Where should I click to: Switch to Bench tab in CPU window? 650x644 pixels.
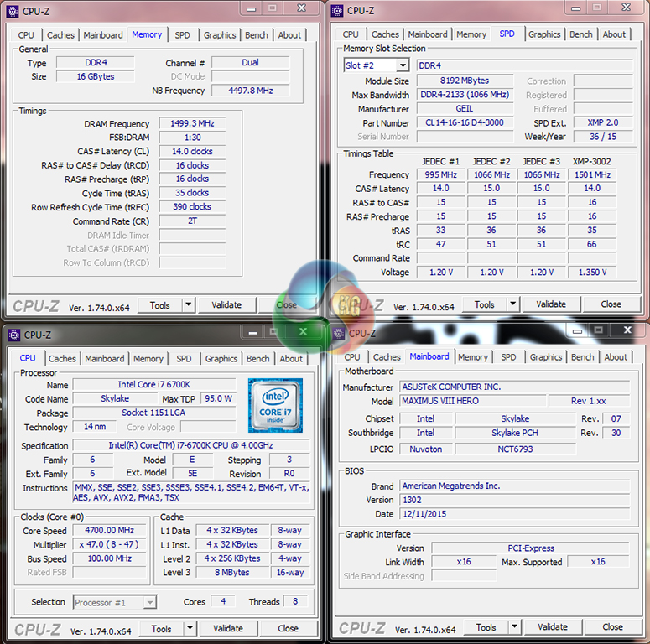pos(257,358)
